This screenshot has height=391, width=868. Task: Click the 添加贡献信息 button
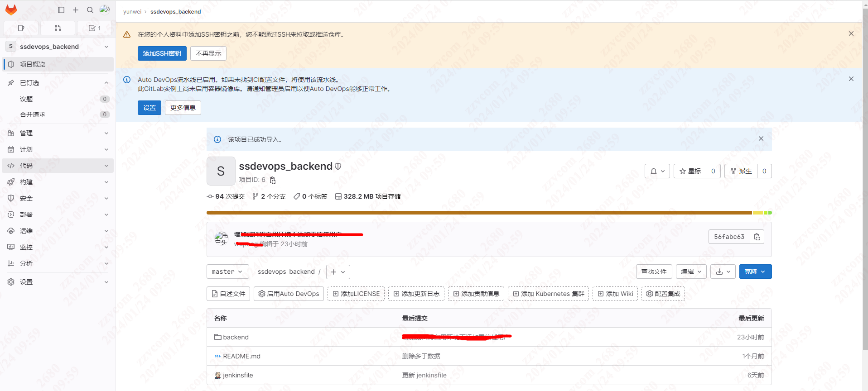click(x=476, y=294)
